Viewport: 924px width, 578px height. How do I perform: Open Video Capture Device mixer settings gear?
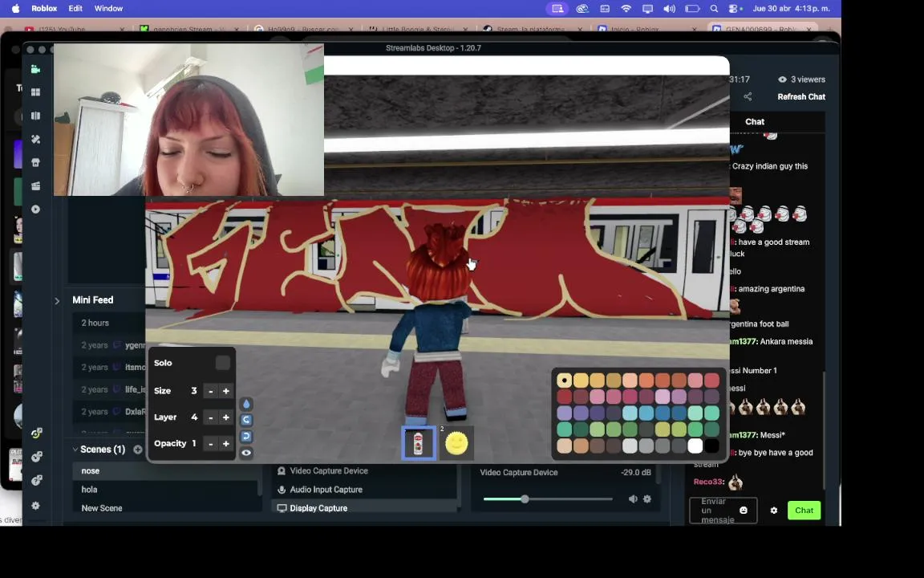pyautogui.click(x=647, y=499)
